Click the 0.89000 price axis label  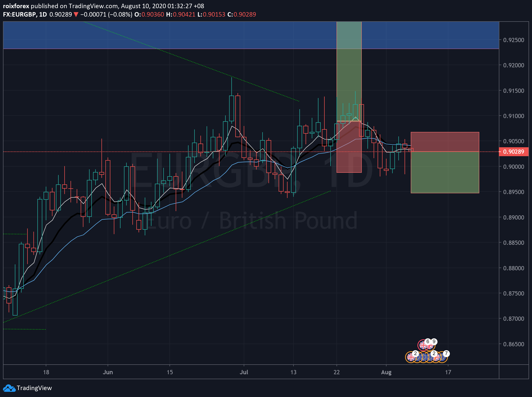pyautogui.click(x=514, y=218)
